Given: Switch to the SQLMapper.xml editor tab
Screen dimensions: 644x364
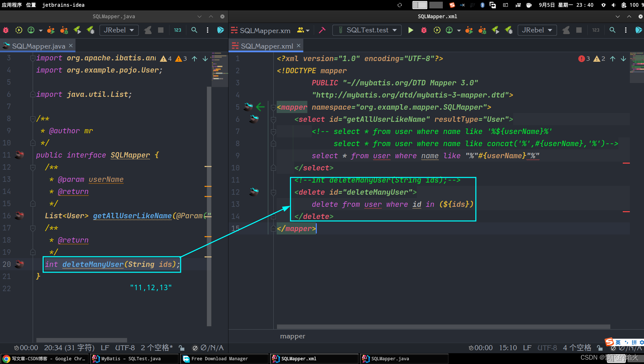Looking at the screenshot, I should [x=266, y=46].
